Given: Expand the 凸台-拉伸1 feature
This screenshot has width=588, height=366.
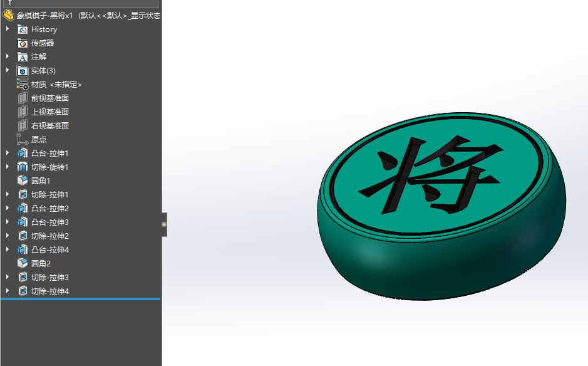Looking at the screenshot, I should click(7, 153).
